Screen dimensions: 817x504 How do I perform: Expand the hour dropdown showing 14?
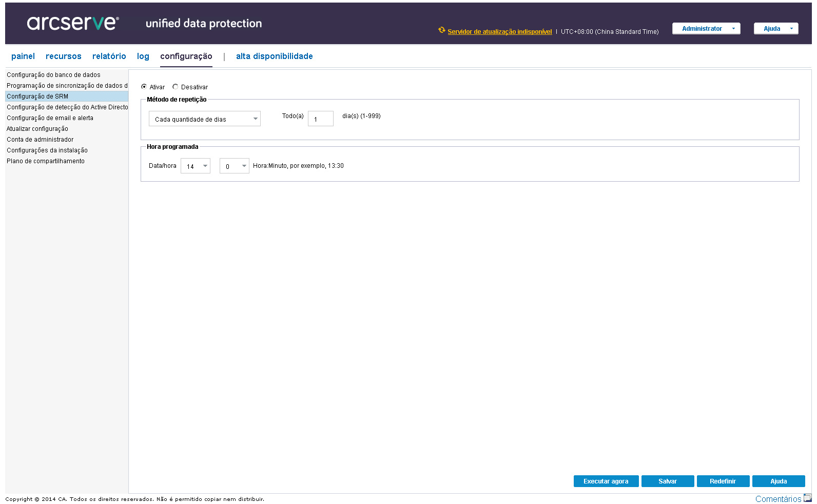point(196,166)
